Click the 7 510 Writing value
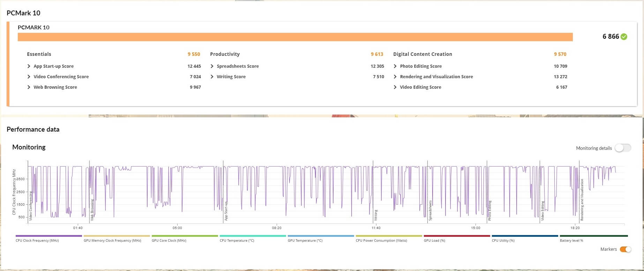This screenshot has height=271, width=644. pos(379,76)
